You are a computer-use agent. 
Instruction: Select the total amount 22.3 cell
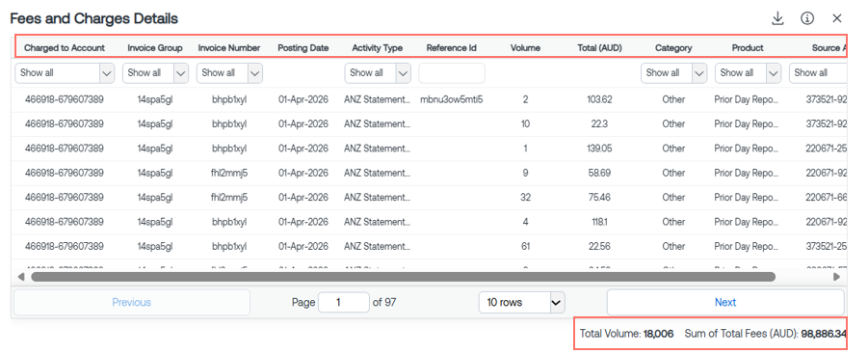pyautogui.click(x=599, y=124)
